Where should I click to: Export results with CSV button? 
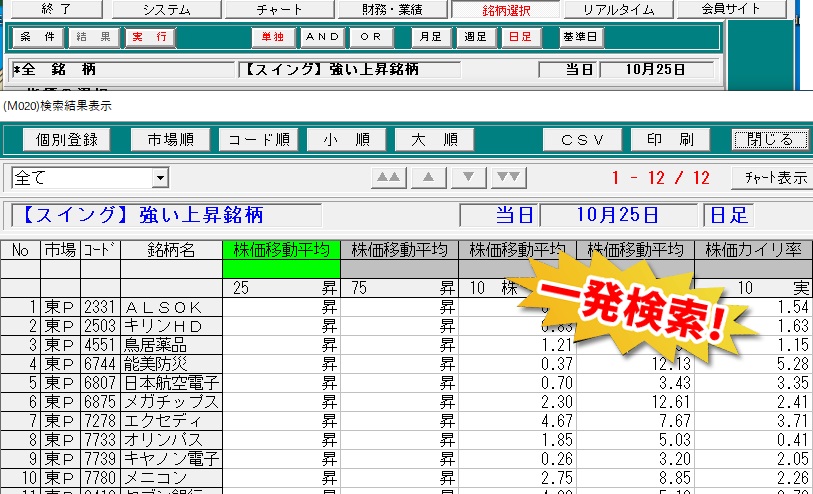[582, 139]
